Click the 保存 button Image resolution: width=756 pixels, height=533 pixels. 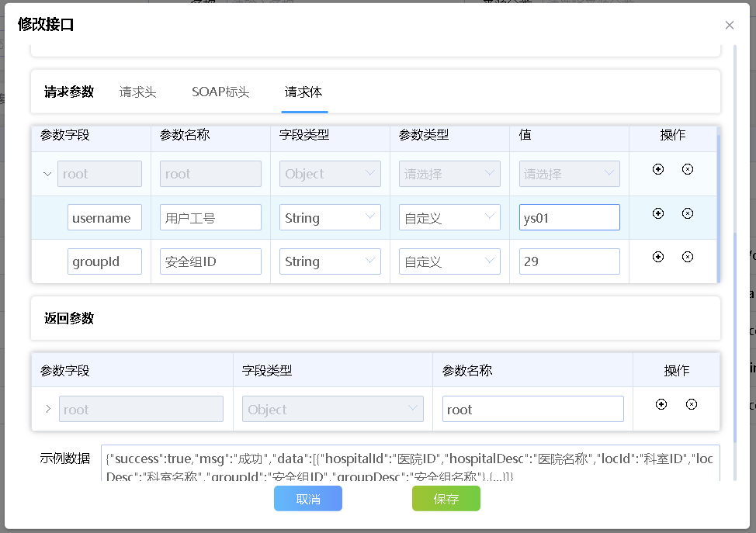(446, 498)
